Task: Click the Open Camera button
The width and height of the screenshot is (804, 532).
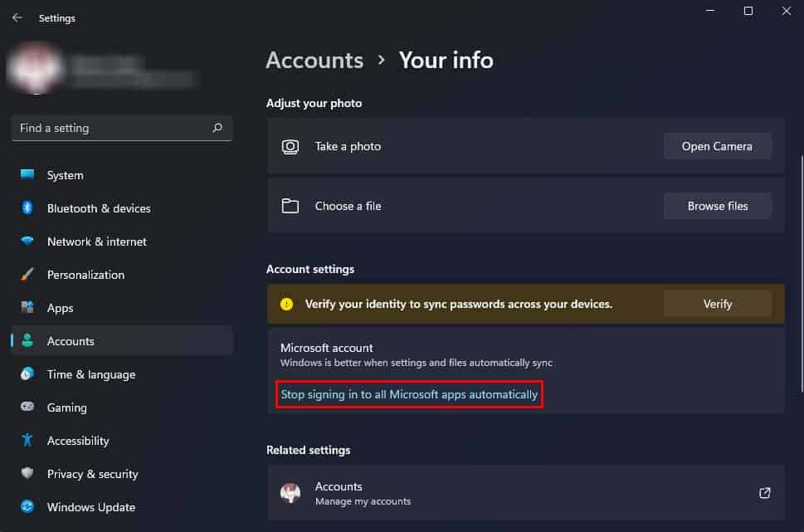Action: [718, 146]
